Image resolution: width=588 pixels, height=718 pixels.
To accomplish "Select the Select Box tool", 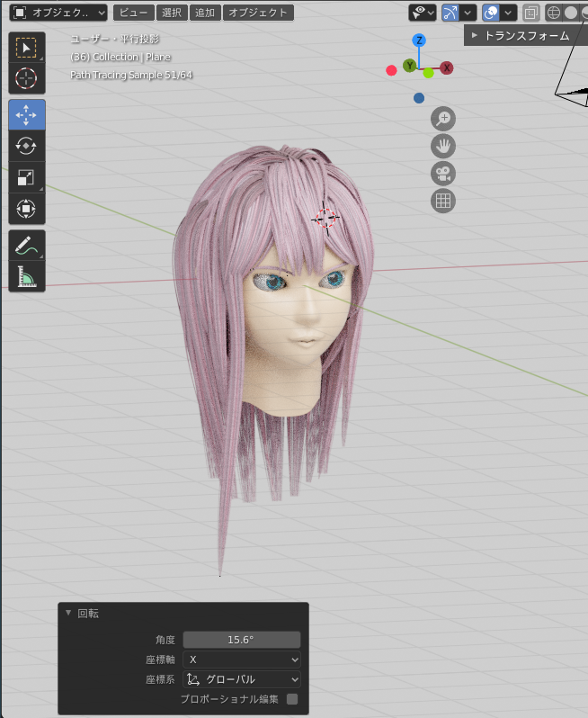I will pyautogui.click(x=27, y=48).
